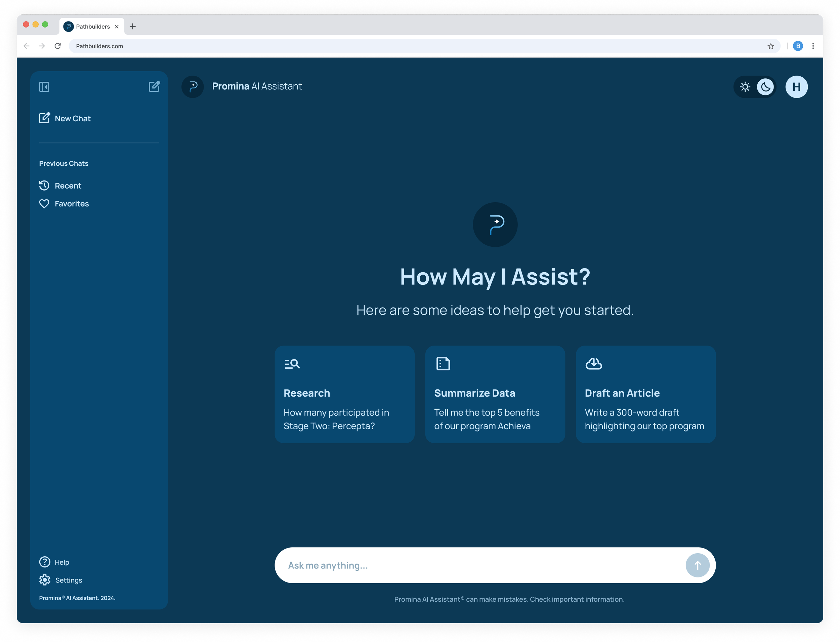Start a New Chat from the sidebar

pos(65,118)
